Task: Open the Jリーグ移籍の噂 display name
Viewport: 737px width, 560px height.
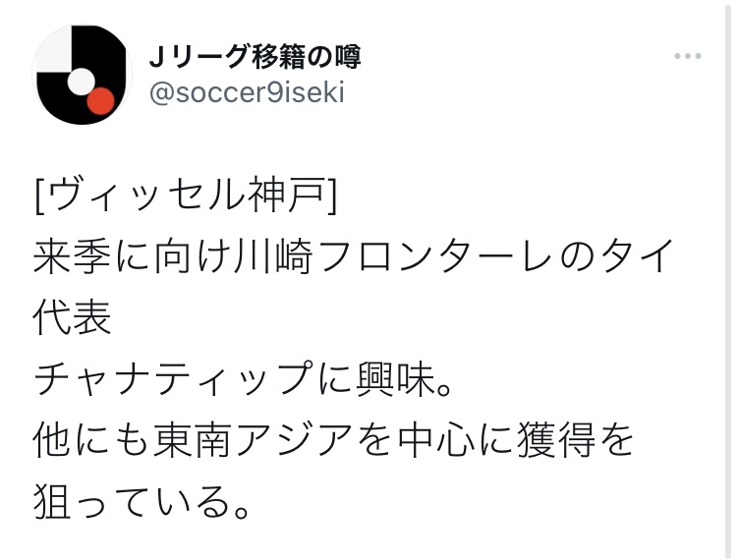Action: [255, 58]
